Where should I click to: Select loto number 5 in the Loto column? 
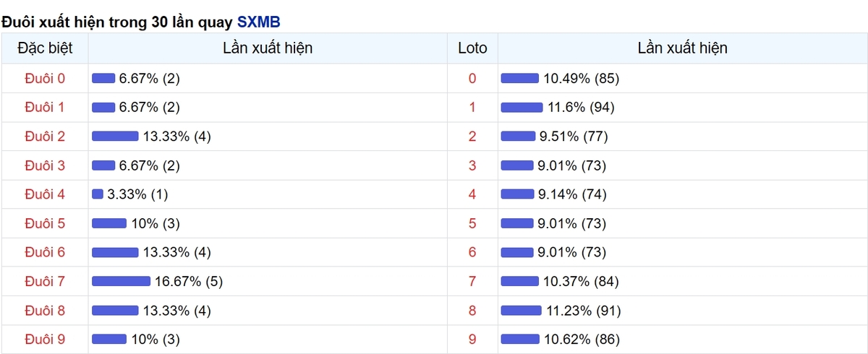point(472,223)
